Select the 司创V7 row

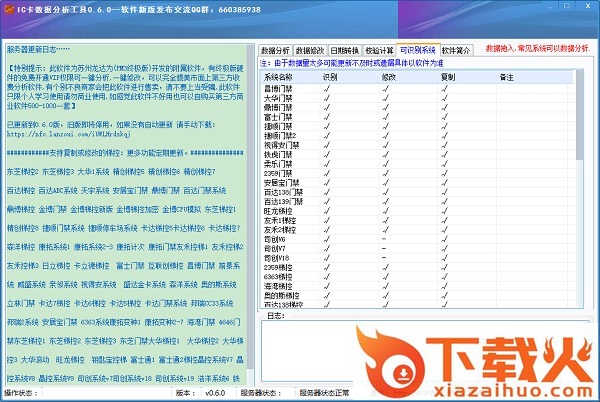417,248
